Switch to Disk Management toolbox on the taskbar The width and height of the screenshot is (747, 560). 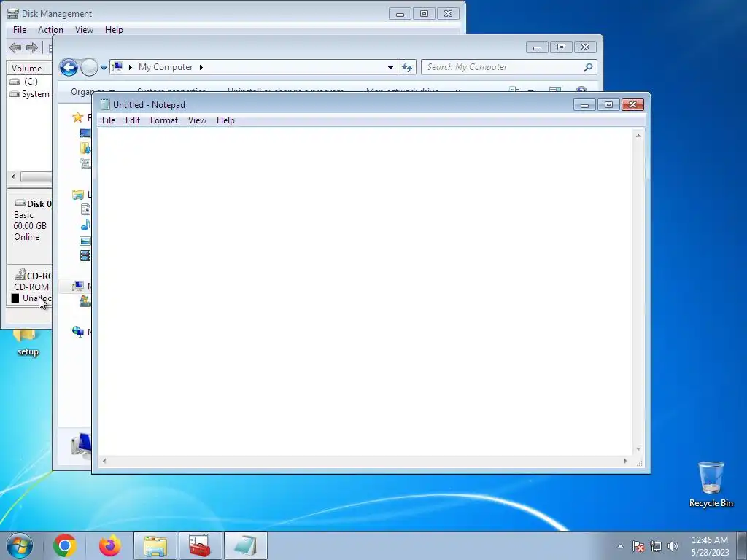coord(200,545)
